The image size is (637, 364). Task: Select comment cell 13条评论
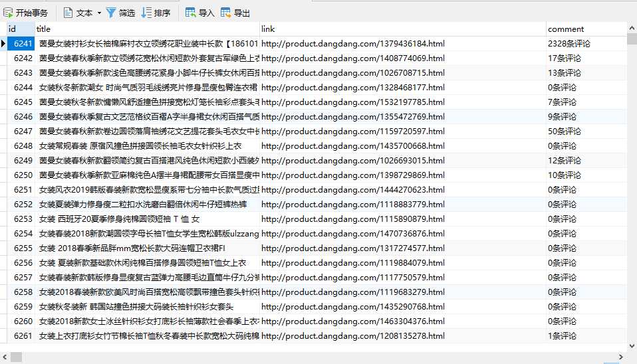(586, 72)
